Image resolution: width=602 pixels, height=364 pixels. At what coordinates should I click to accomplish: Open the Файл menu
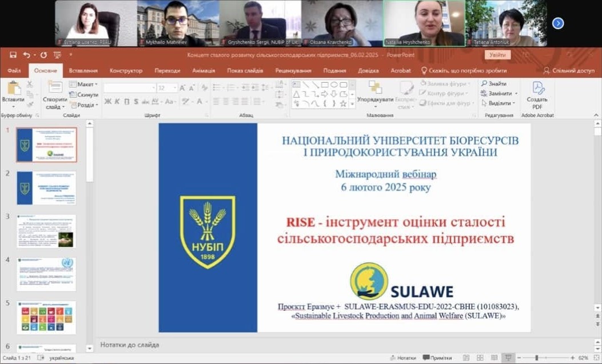14,71
